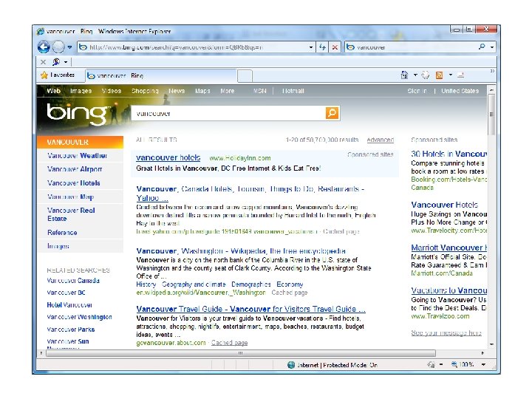Go back with the blue Back arrow
The width and height of the screenshot is (532, 399).
pos(44,47)
